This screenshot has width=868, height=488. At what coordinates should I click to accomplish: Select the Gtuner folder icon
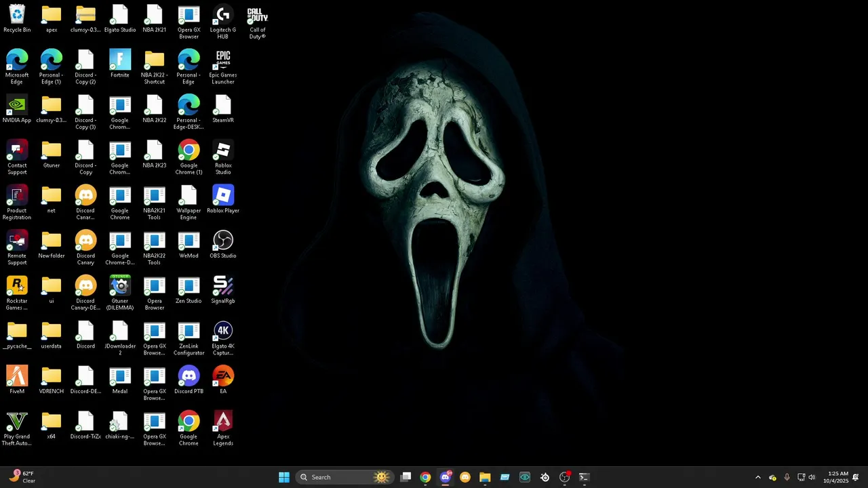(x=52, y=155)
